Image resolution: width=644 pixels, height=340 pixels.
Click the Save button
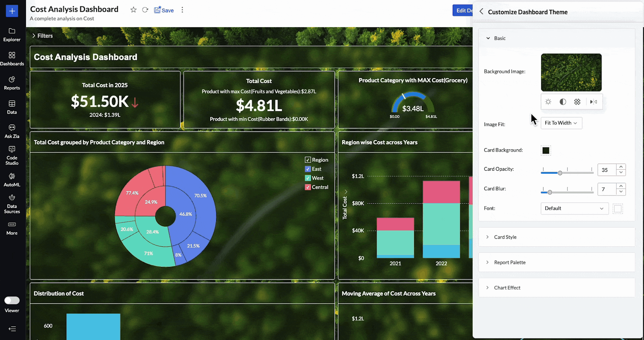click(164, 10)
